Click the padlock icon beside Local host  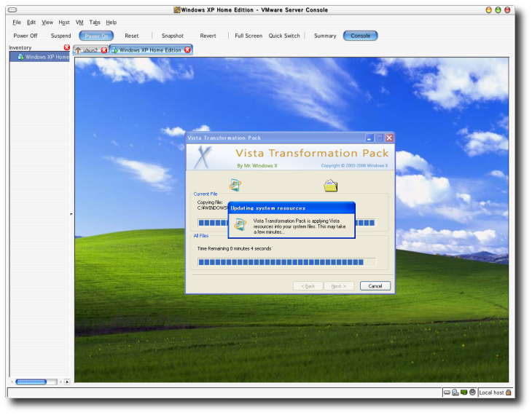(508, 392)
